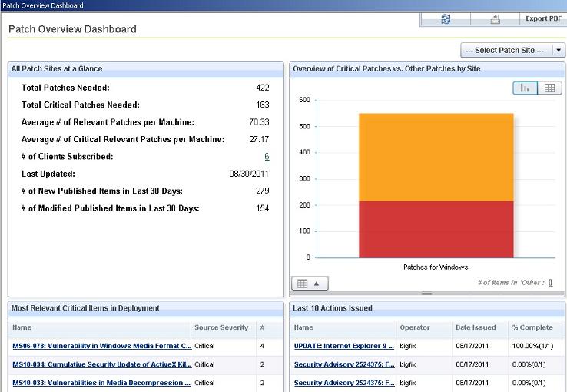Open MS06-078 Windows Media Format vulnerability

pyautogui.click(x=101, y=346)
